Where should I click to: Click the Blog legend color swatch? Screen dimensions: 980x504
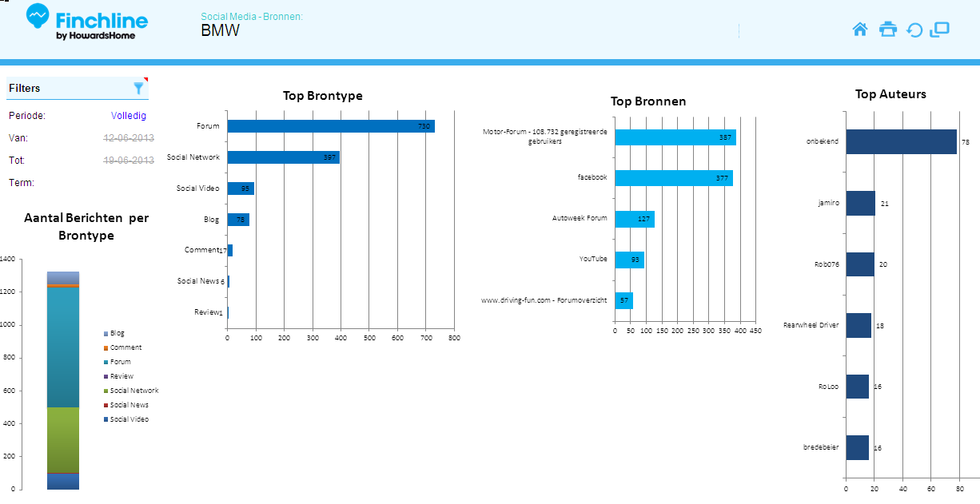point(106,333)
